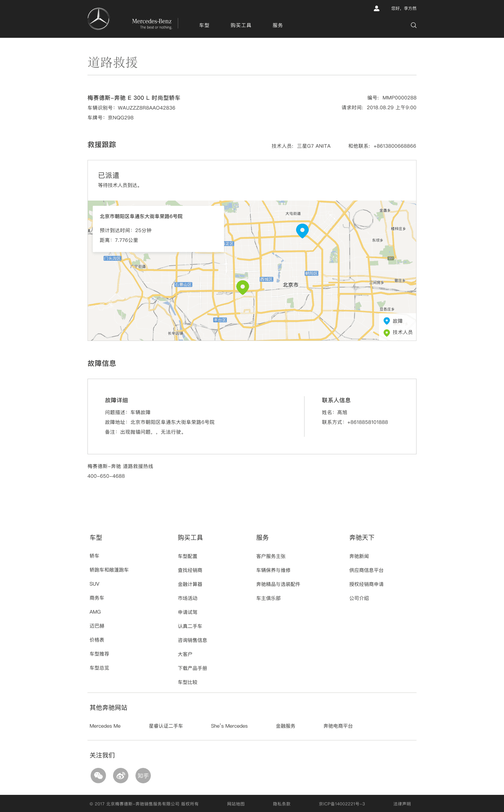This screenshot has width=504, height=812.
Task: Open the 车型 header menu
Action: 204,25
